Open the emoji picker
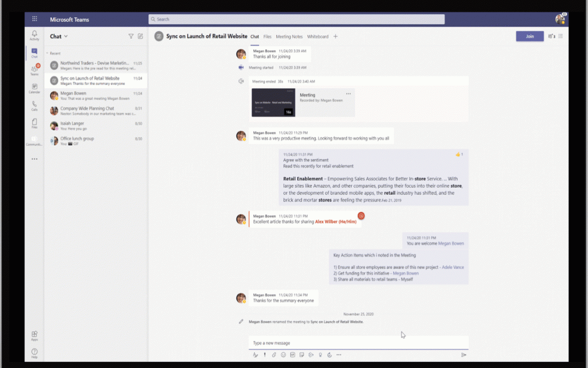 pos(283,354)
